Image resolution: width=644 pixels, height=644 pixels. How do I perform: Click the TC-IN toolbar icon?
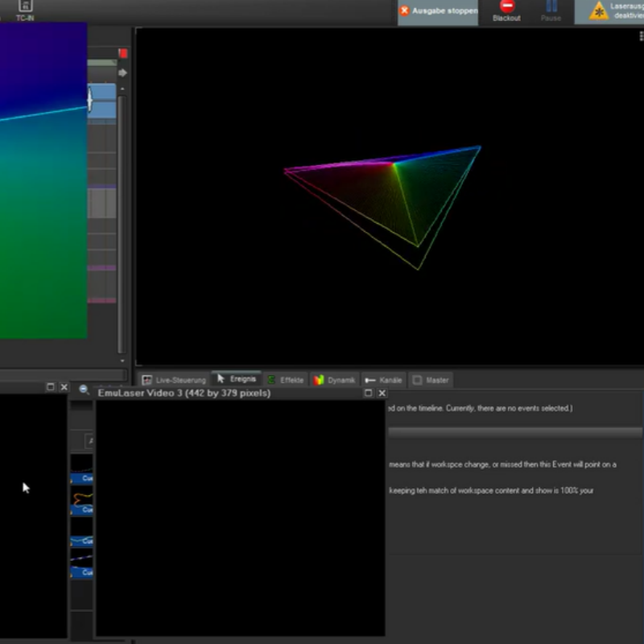(25, 7)
